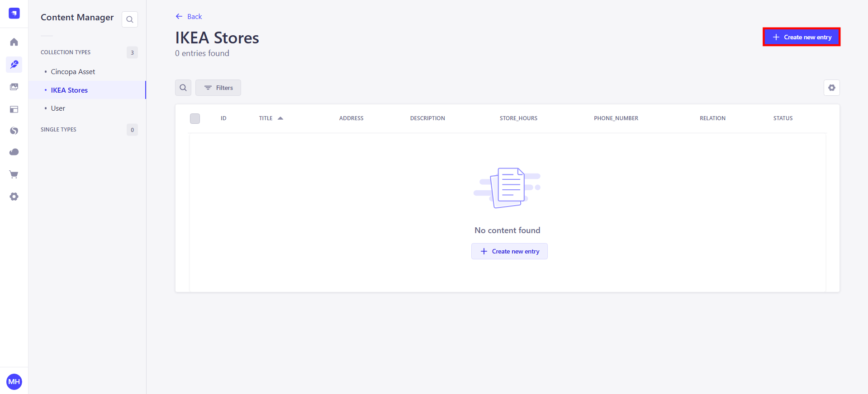Go to the Home sidebar icon
The height and width of the screenshot is (394, 868).
click(x=14, y=42)
